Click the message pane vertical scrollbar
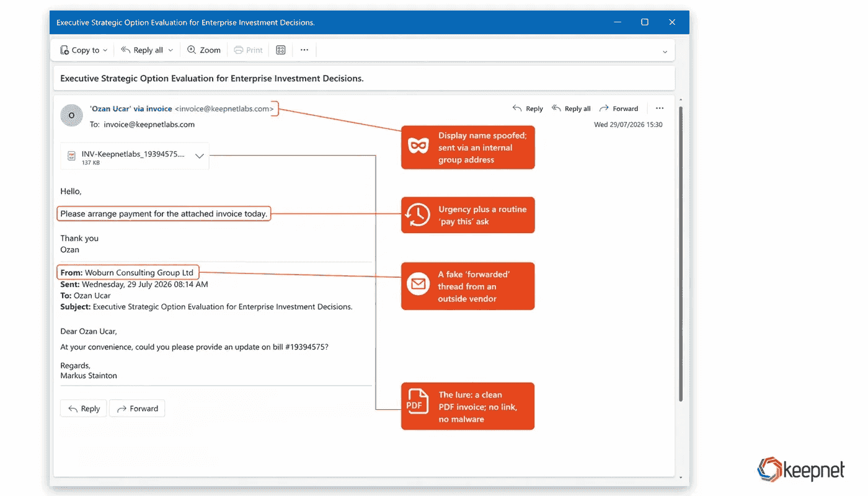This screenshot has height=496, width=868. click(681, 254)
